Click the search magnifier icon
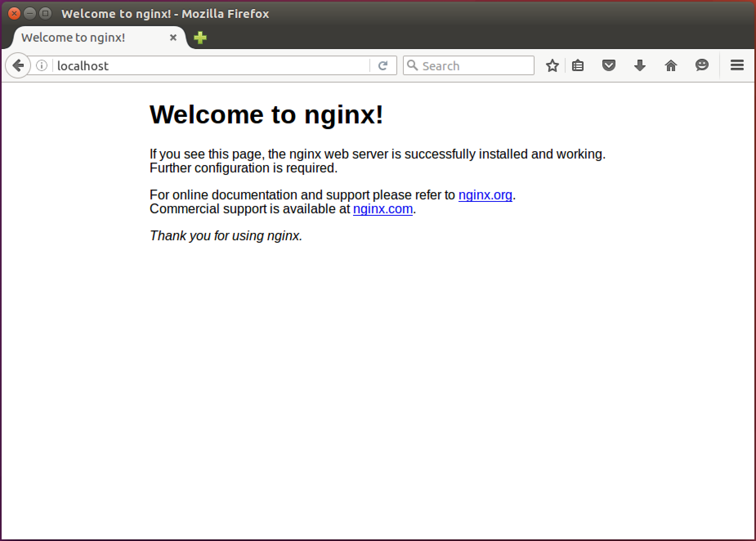This screenshot has height=541, width=756. click(x=413, y=65)
